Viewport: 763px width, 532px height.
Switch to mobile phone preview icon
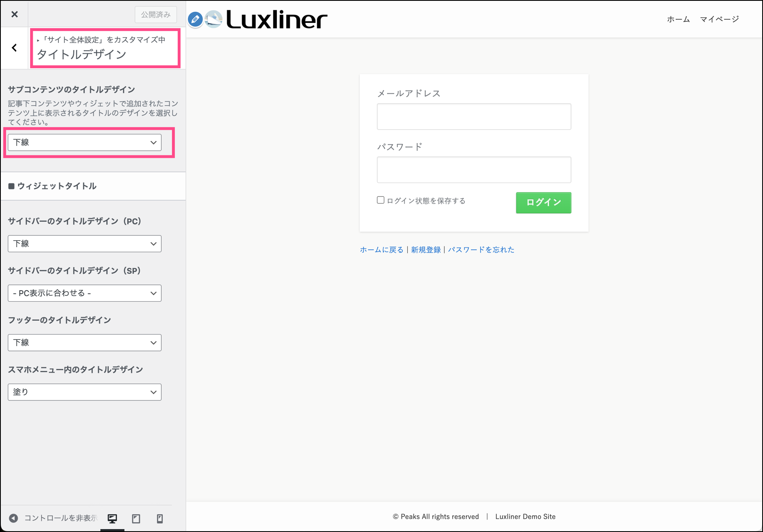[x=160, y=519]
